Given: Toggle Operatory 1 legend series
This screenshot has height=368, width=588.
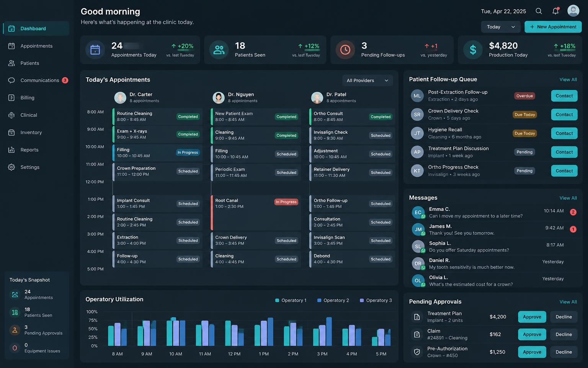Looking at the screenshot, I should pos(291,301).
